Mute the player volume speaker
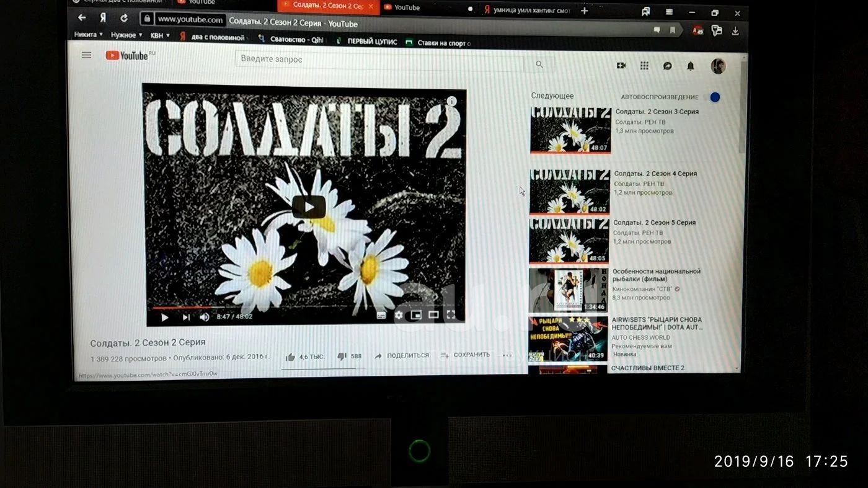Image resolution: width=868 pixels, height=488 pixels. tap(204, 317)
